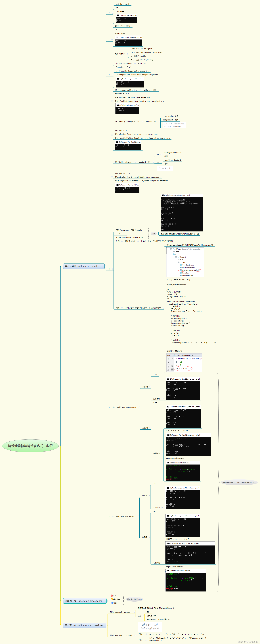
Task: Click the down arrow icon in Run panel
Action: [x=172, y=363]
